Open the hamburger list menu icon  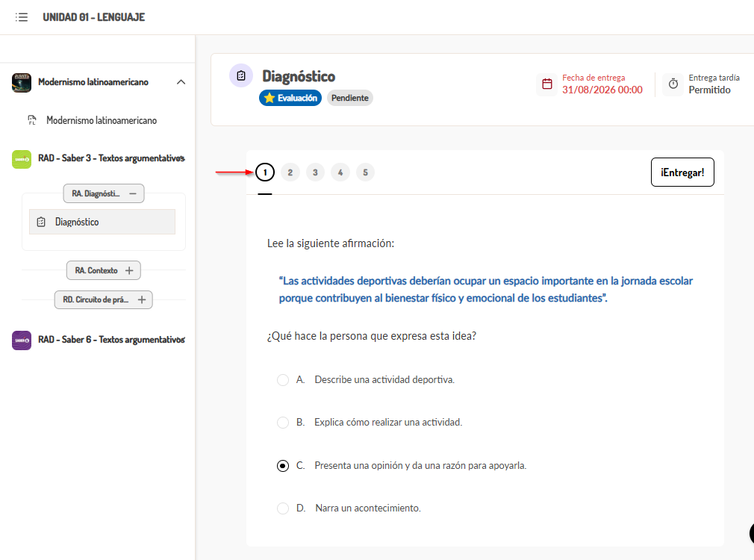tap(22, 17)
